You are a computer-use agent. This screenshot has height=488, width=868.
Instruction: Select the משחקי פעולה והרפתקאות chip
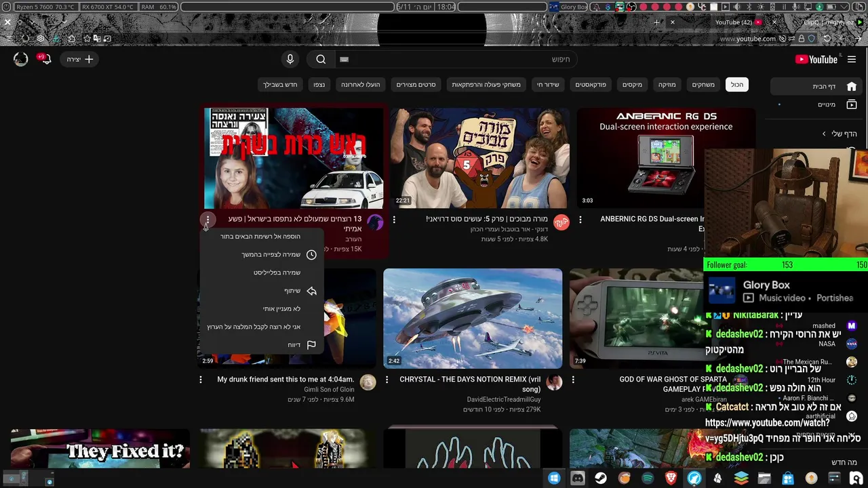point(486,85)
